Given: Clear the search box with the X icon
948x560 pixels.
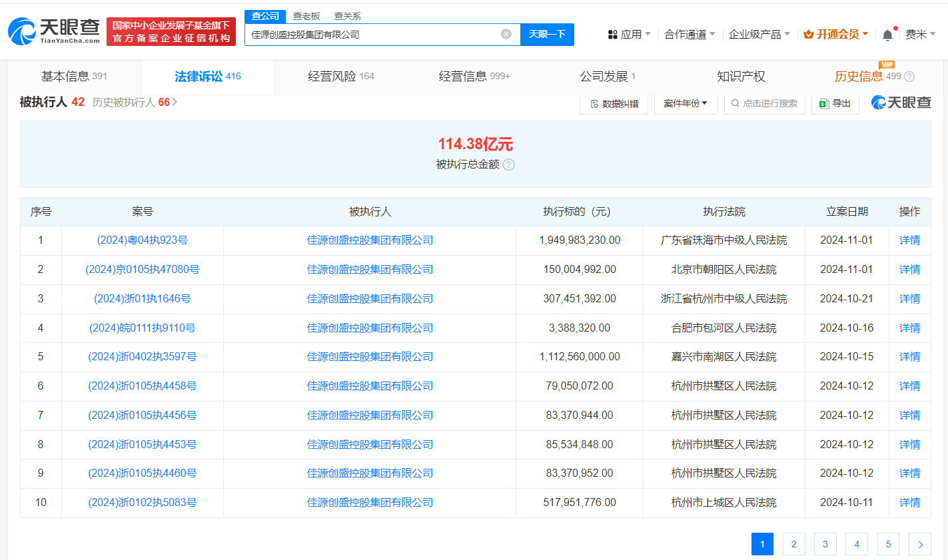Looking at the screenshot, I should pyautogui.click(x=506, y=34).
